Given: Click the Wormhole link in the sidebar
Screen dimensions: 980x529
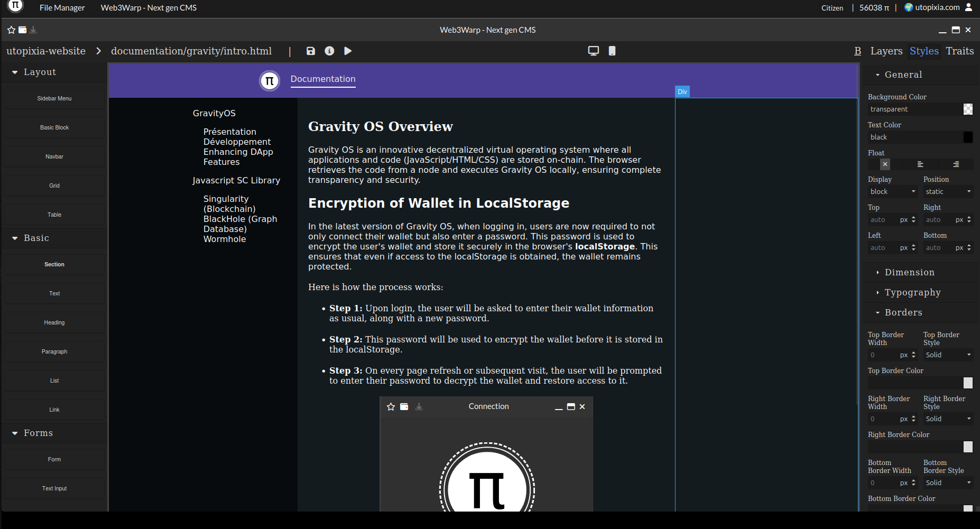Looking at the screenshot, I should (x=225, y=239).
